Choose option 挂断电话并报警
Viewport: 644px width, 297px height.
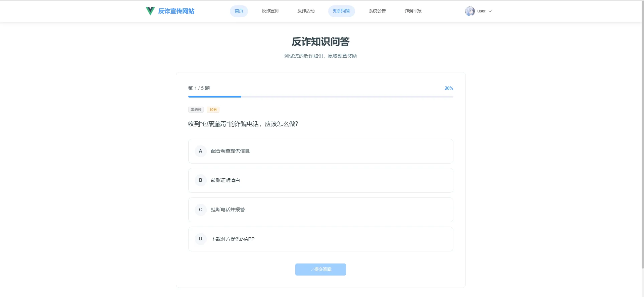(321, 210)
